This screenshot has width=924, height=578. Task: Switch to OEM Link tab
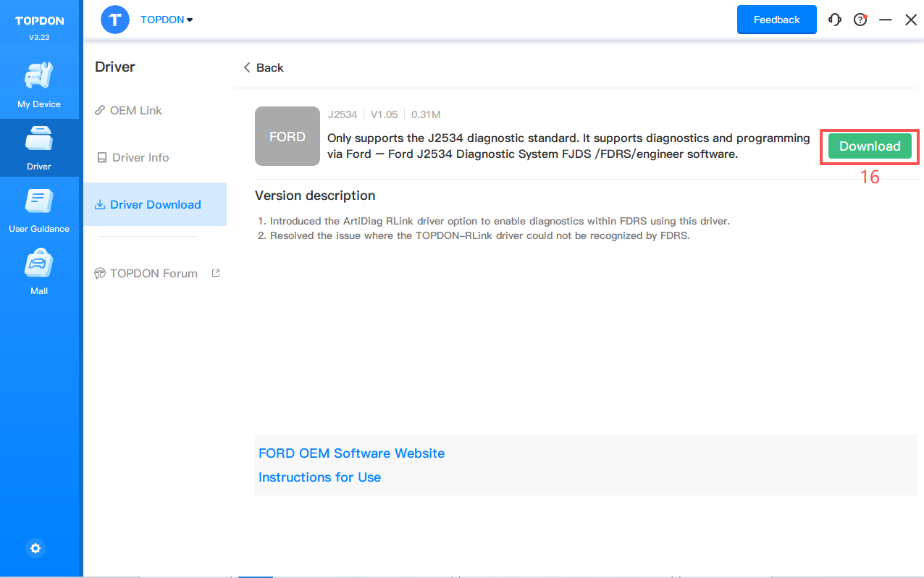pos(135,110)
